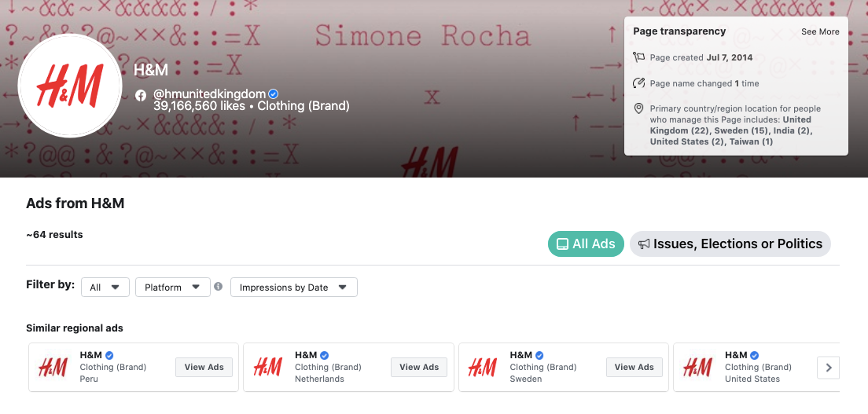Switch to Issues, Elections or Politics tab
The height and width of the screenshot is (414, 868).
tap(730, 244)
